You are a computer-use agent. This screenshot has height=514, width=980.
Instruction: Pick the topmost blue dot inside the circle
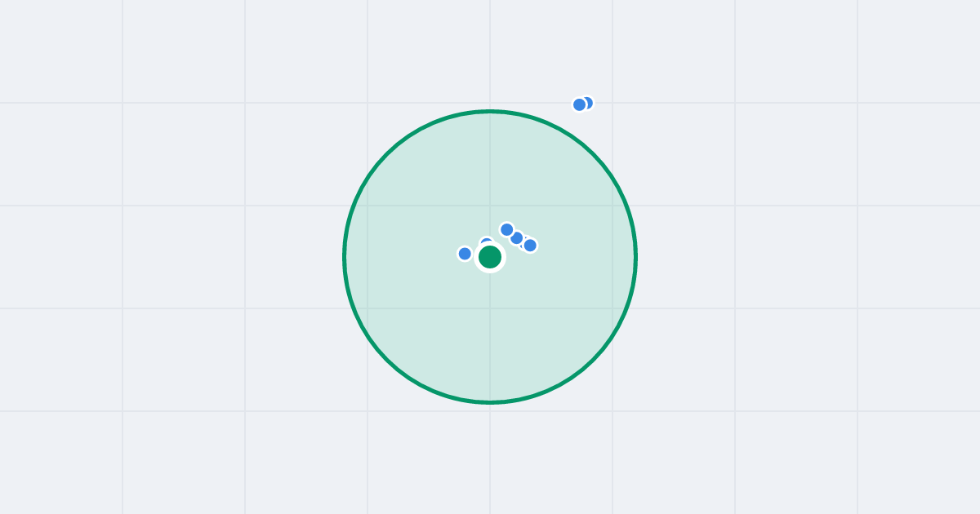(507, 230)
